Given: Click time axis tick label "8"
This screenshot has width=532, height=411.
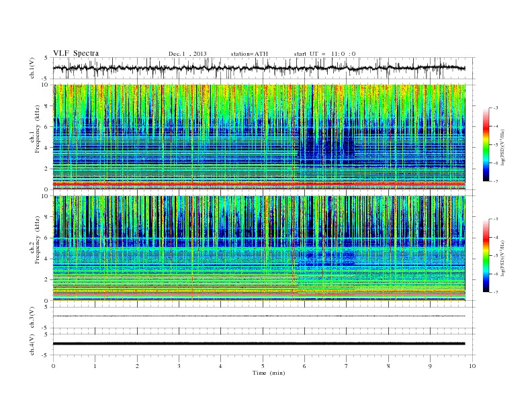Looking at the screenshot, I should pos(388,366).
